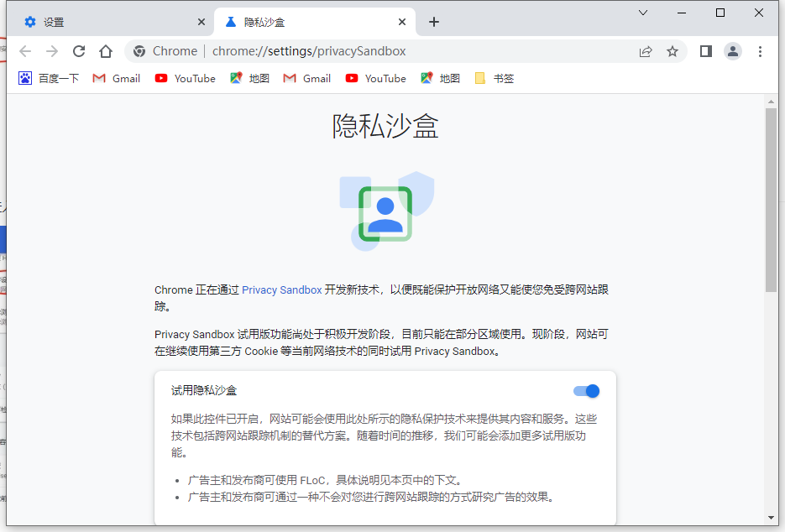
Task: Open the first 地图 bookmark
Action: pyautogui.click(x=250, y=78)
